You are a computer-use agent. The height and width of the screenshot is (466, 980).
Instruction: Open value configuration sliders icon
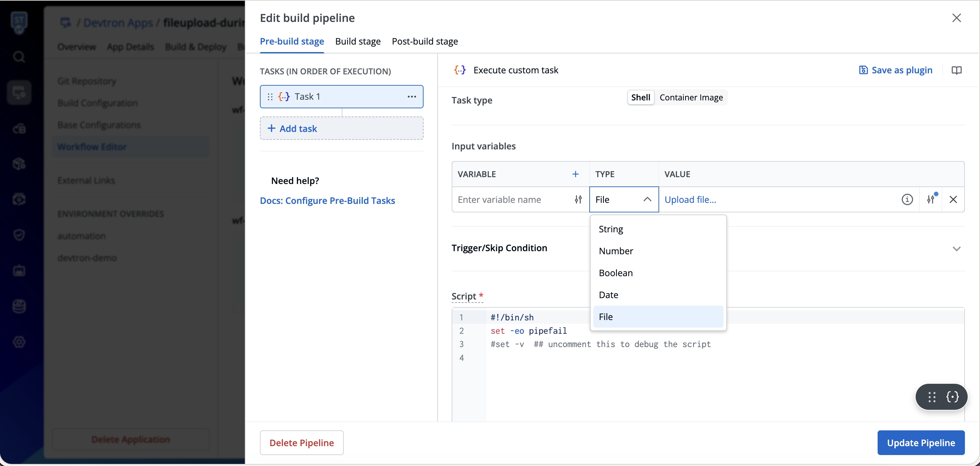point(931,199)
